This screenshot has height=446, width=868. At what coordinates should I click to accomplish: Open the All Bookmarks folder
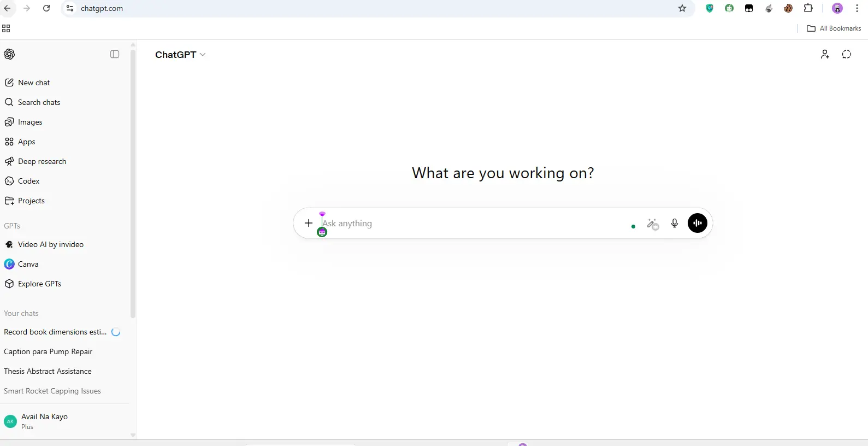834,28
